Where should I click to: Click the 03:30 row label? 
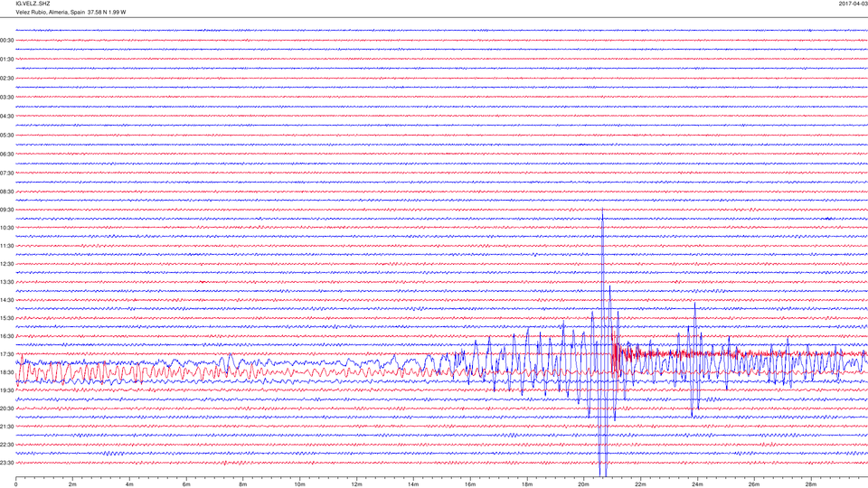tap(6, 98)
